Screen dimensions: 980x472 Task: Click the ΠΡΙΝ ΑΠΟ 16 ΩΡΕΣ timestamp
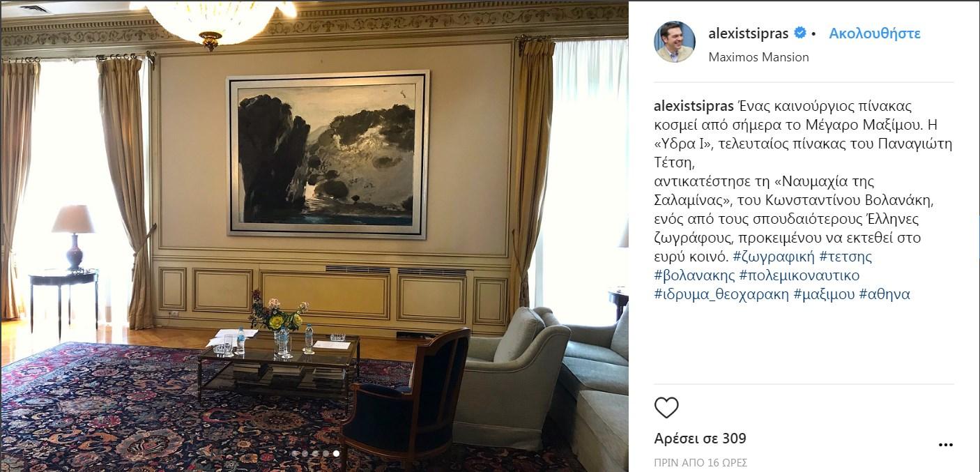click(x=700, y=463)
